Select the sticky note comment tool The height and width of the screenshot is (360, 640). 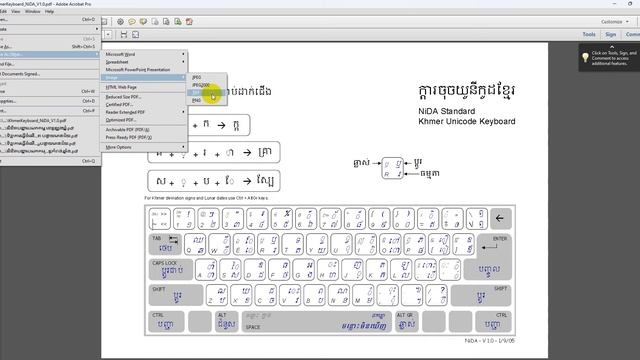[x=132, y=22]
